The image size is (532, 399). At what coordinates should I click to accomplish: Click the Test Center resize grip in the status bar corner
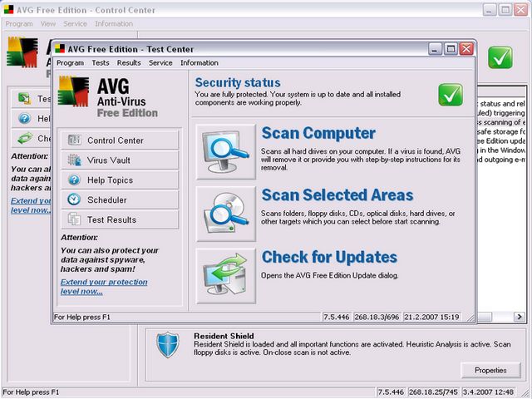tap(470, 318)
